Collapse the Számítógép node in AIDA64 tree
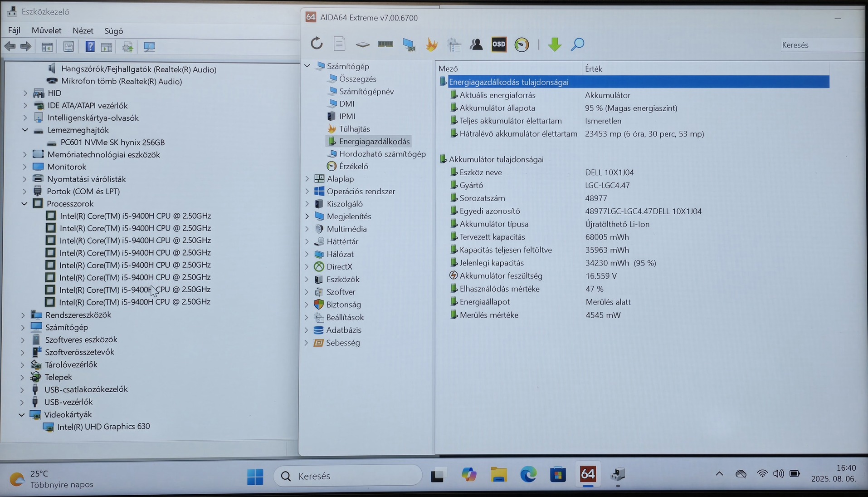This screenshot has height=497, width=868. point(307,66)
